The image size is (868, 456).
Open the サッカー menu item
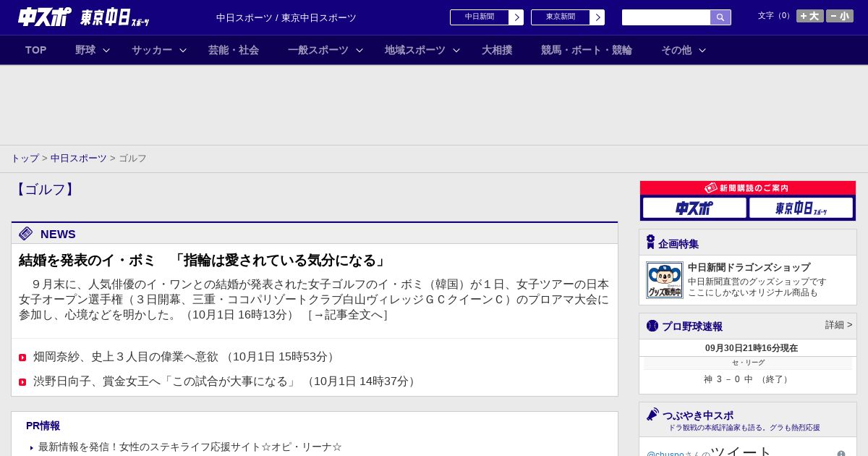click(x=152, y=50)
